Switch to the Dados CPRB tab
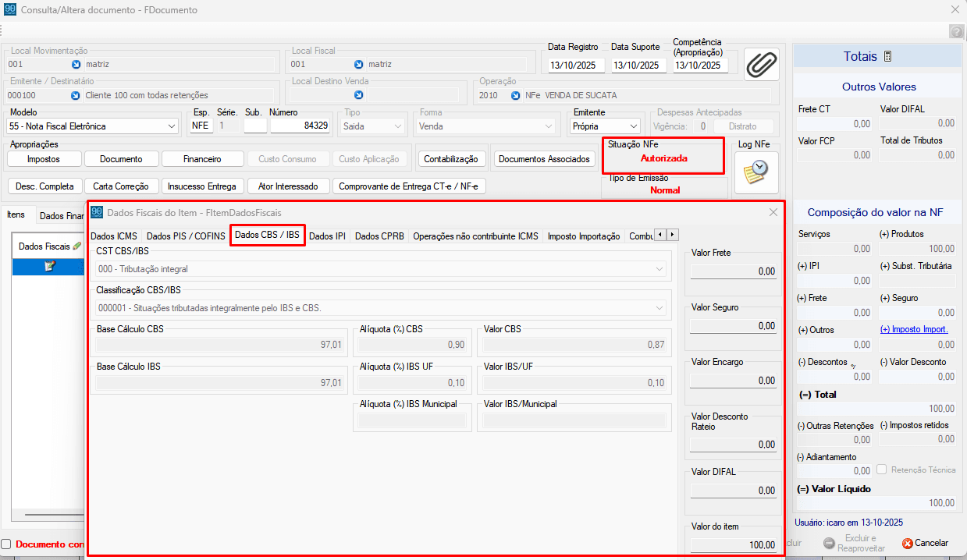967x560 pixels. click(x=379, y=236)
